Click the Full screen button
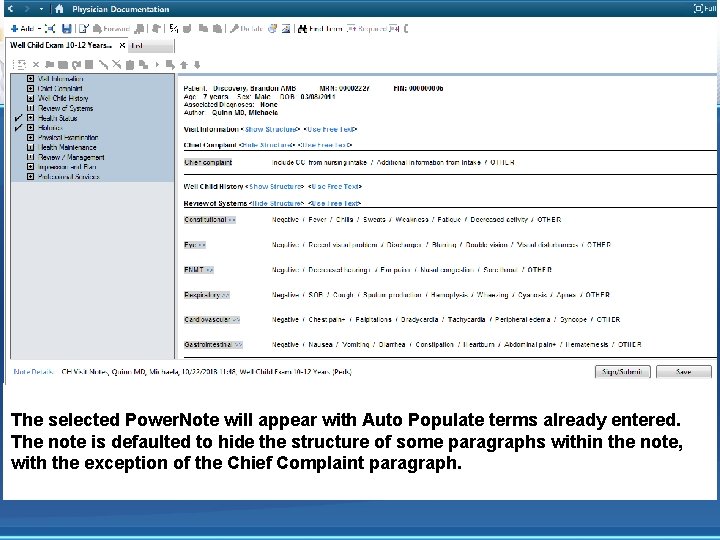The width and height of the screenshot is (720, 540). 704,9
